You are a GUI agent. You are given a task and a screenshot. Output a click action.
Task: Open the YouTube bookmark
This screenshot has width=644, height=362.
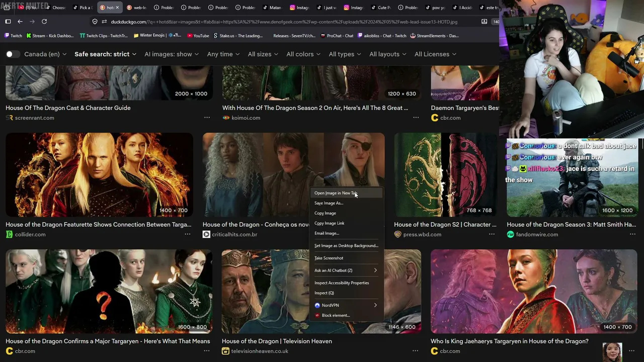198,36
